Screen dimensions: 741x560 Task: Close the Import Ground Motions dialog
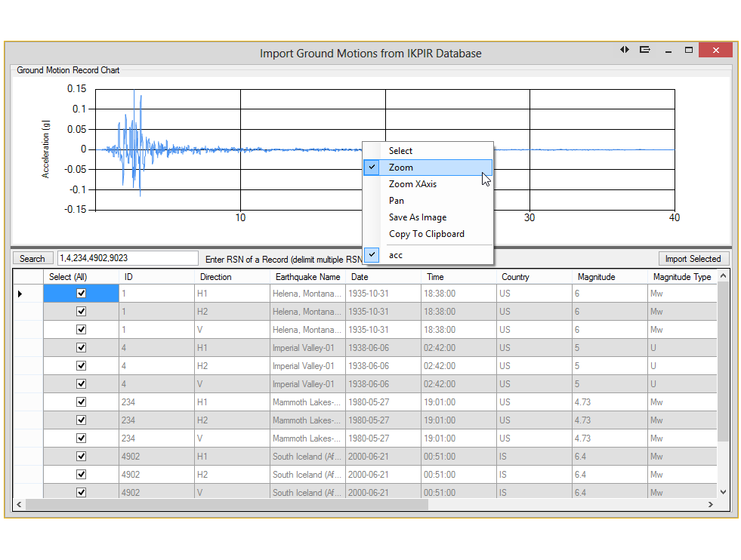(x=715, y=51)
